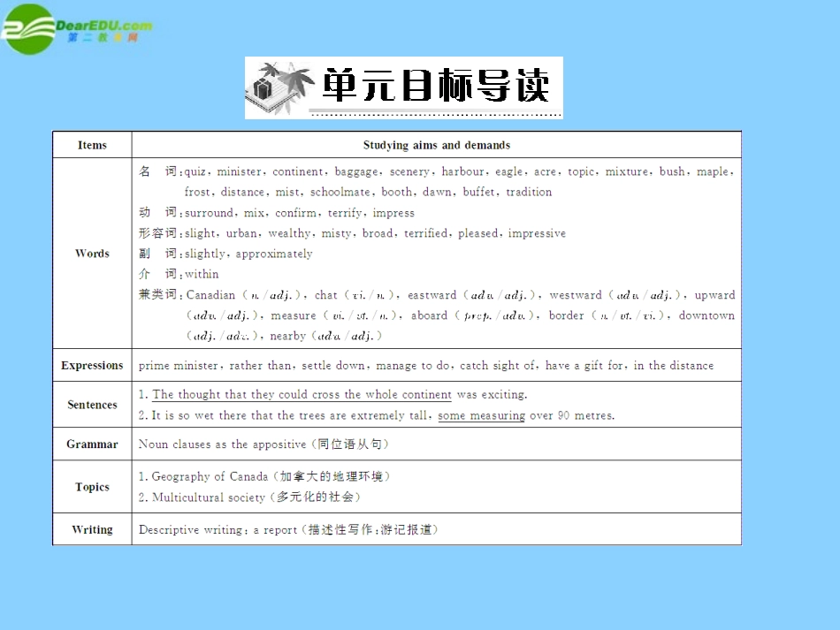Screen dimensions: 840x630
Task: Click underlined phrase 'some measuring'
Action: [x=482, y=415]
